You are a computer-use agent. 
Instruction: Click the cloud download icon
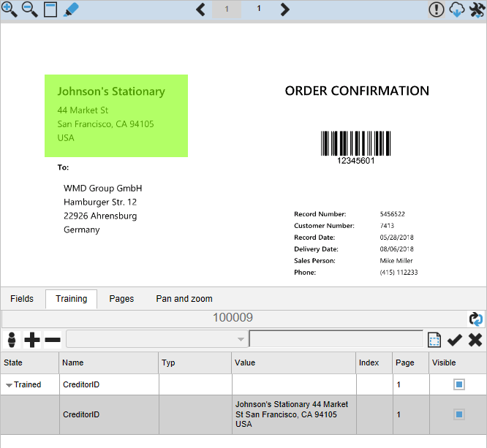[x=457, y=10]
